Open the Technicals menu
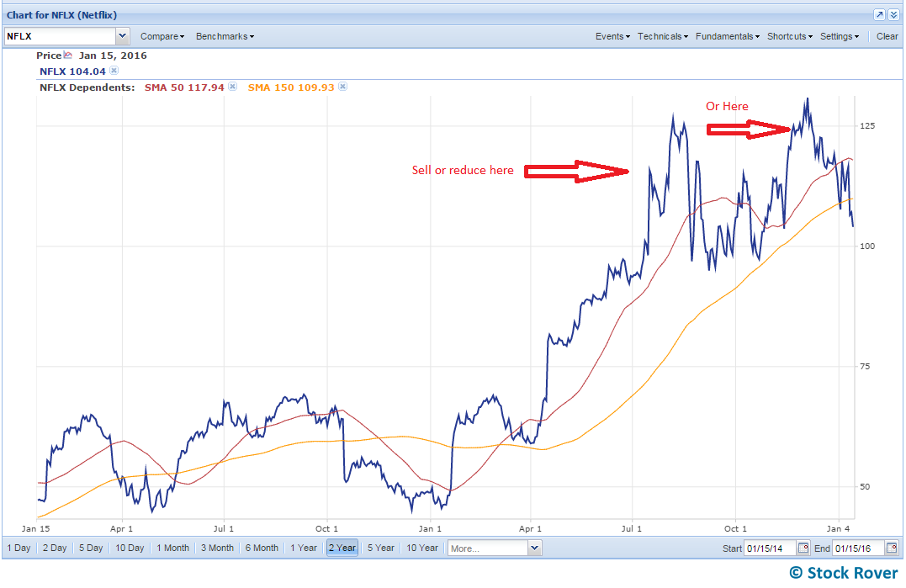The height and width of the screenshot is (588, 906). pyautogui.click(x=663, y=36)
